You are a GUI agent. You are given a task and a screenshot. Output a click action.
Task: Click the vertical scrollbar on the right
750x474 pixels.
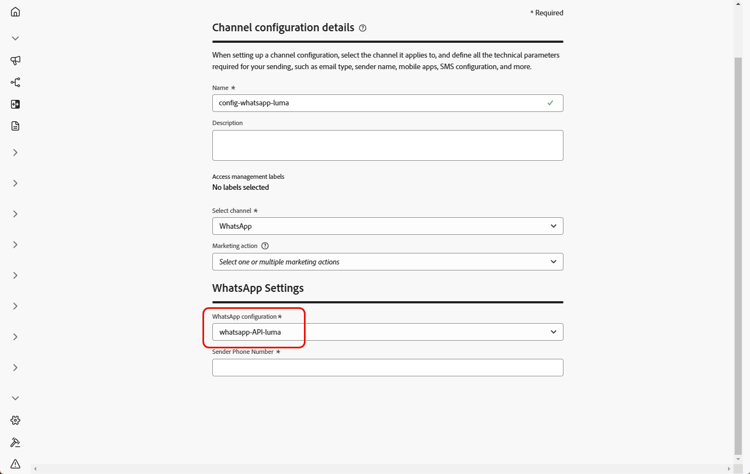point(738,254)
